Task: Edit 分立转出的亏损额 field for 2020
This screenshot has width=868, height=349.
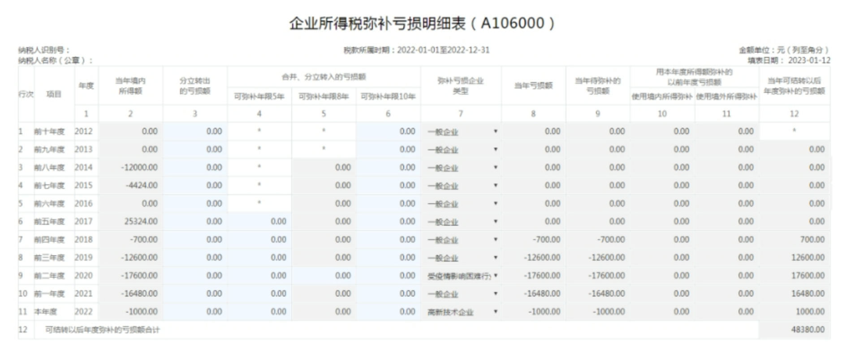Action: tap(195, 275)
